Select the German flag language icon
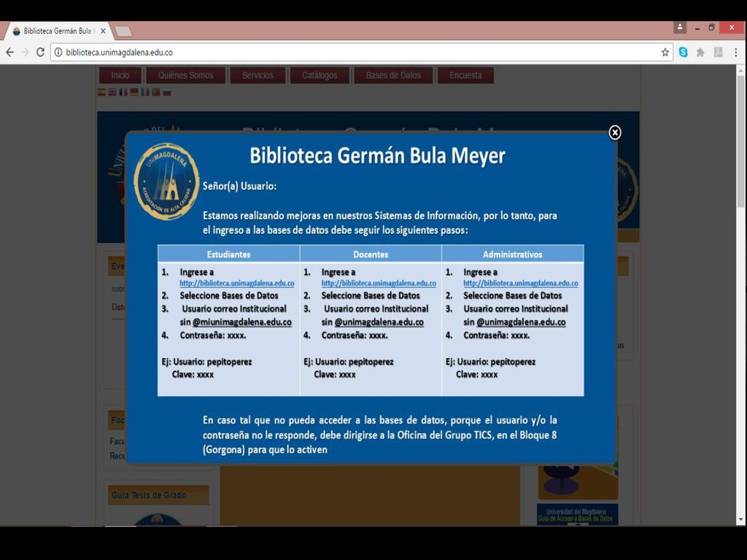 134,92
